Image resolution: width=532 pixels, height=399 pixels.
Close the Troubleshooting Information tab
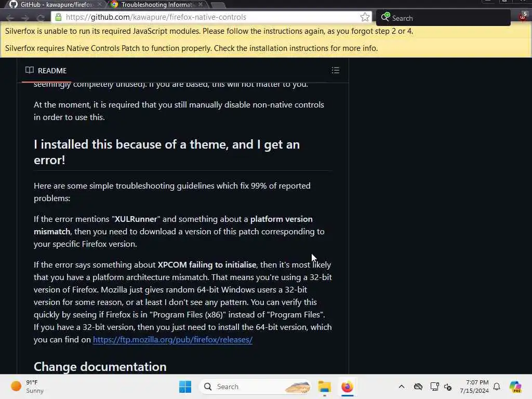(x=201, y=4)
